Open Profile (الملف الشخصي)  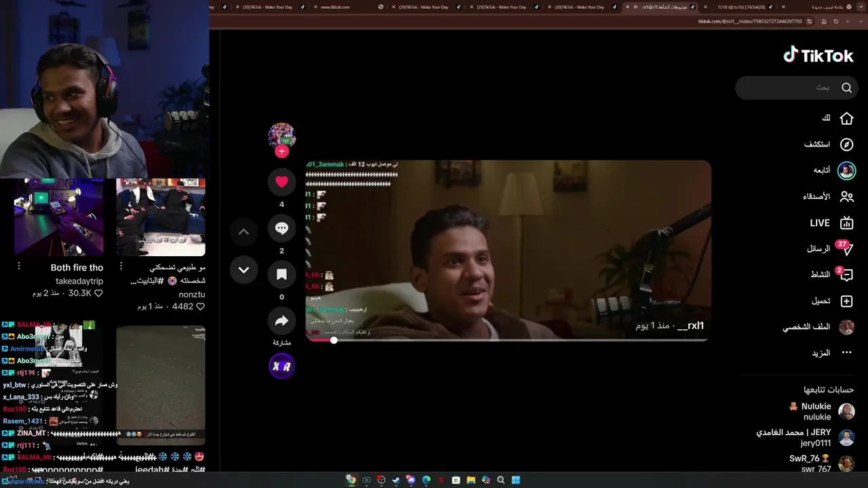tap(818, 327)
